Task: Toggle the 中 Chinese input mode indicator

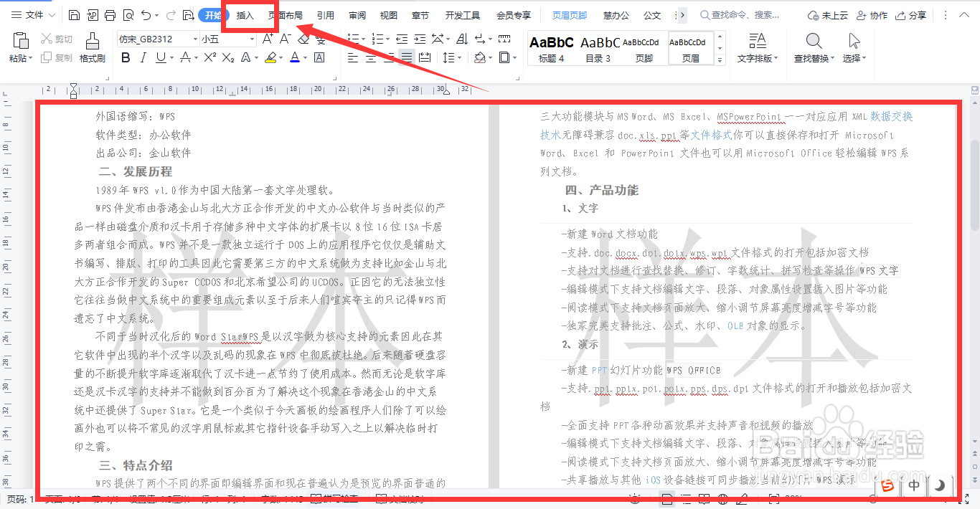Action: (914, 486)
